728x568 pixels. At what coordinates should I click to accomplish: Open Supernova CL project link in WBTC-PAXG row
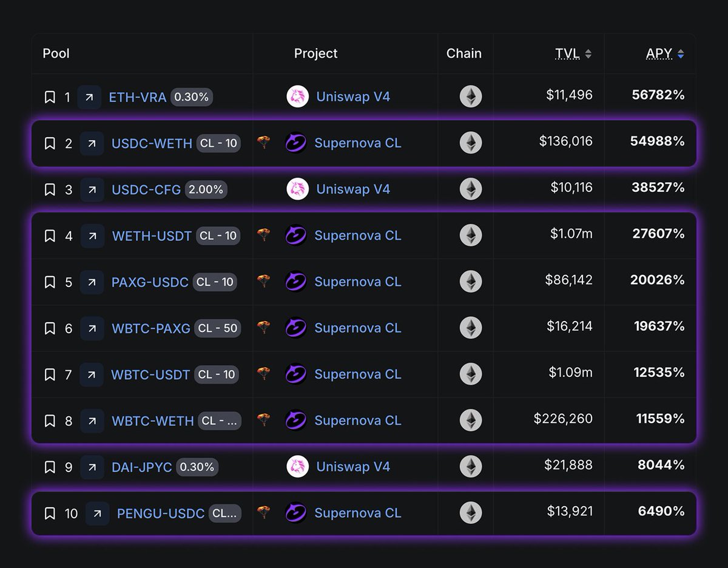point(358,328)
